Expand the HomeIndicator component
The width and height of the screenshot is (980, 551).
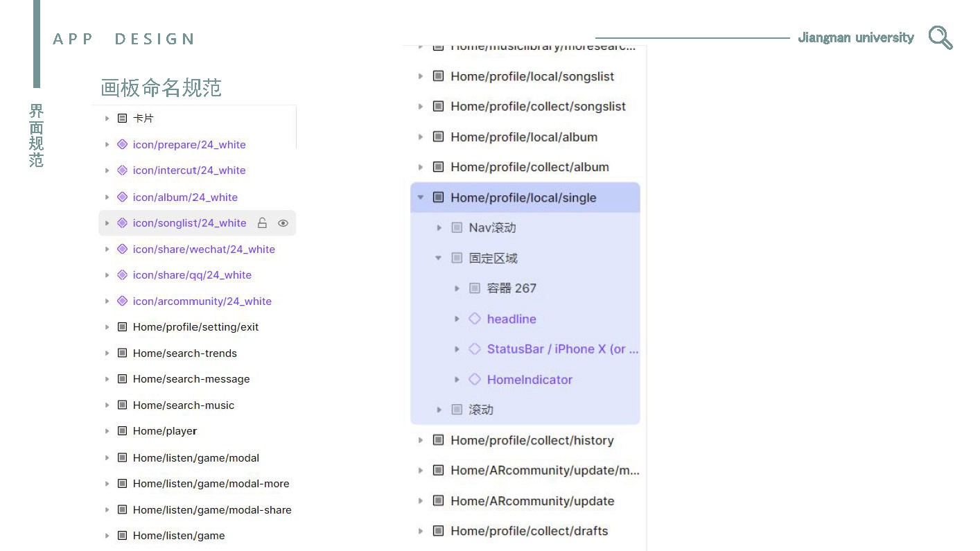pyautogui.click(x=457, y=379)
